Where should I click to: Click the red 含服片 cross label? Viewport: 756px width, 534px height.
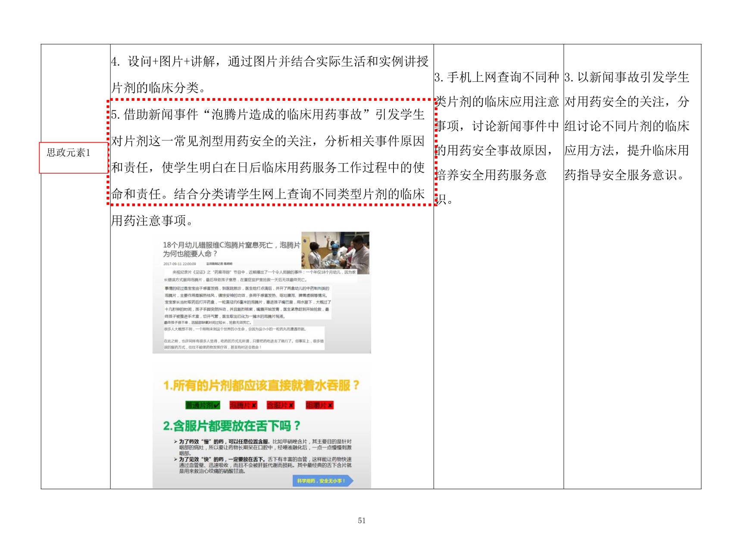281,405
